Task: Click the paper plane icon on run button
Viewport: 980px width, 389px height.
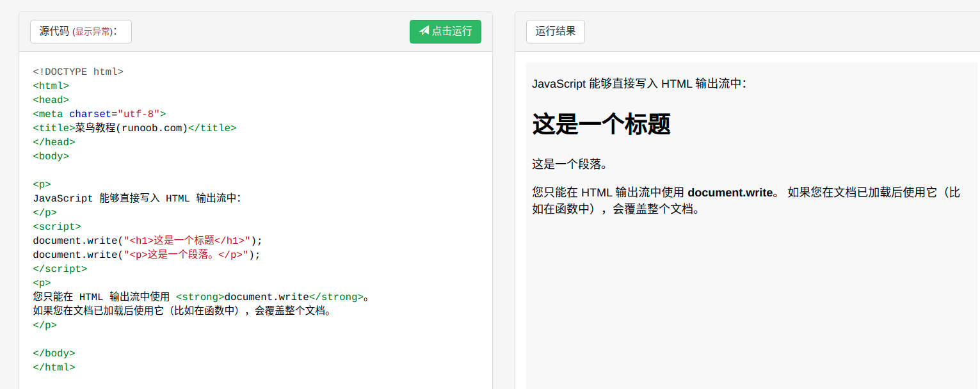Action: click(424, 31)
